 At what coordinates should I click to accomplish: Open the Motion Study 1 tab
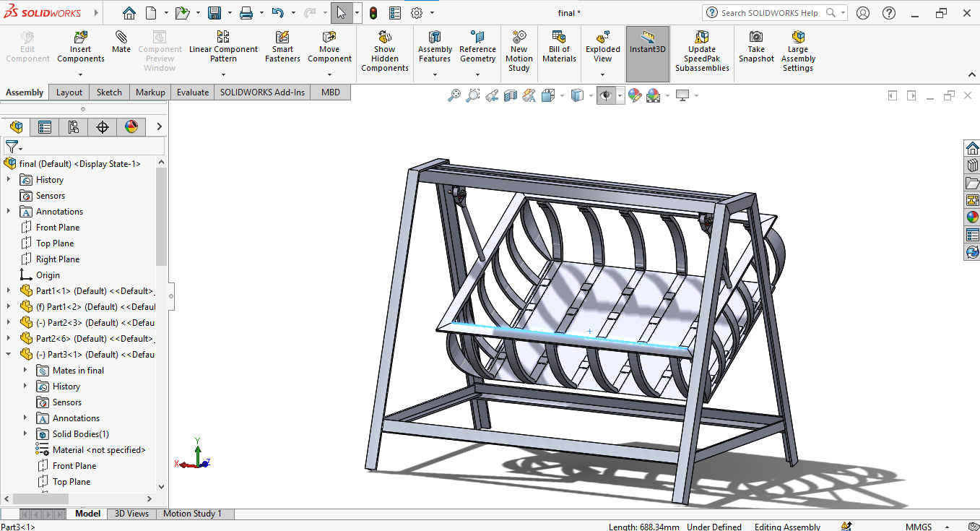point(192,514)
